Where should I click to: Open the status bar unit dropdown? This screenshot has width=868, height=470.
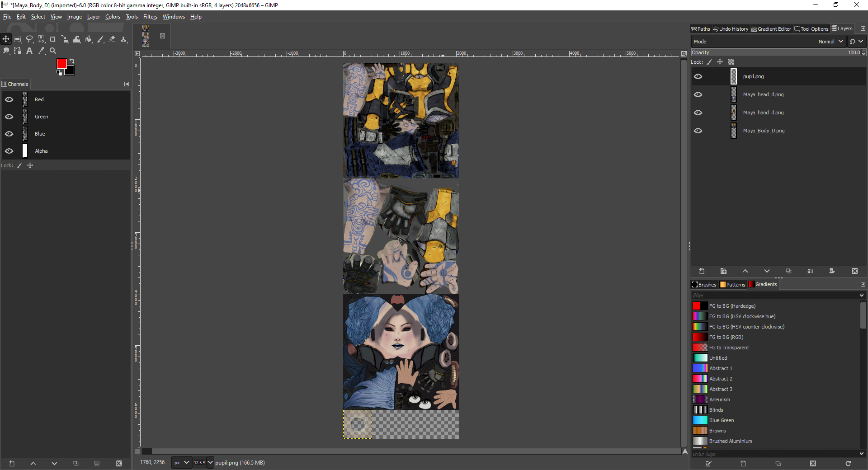182,463
